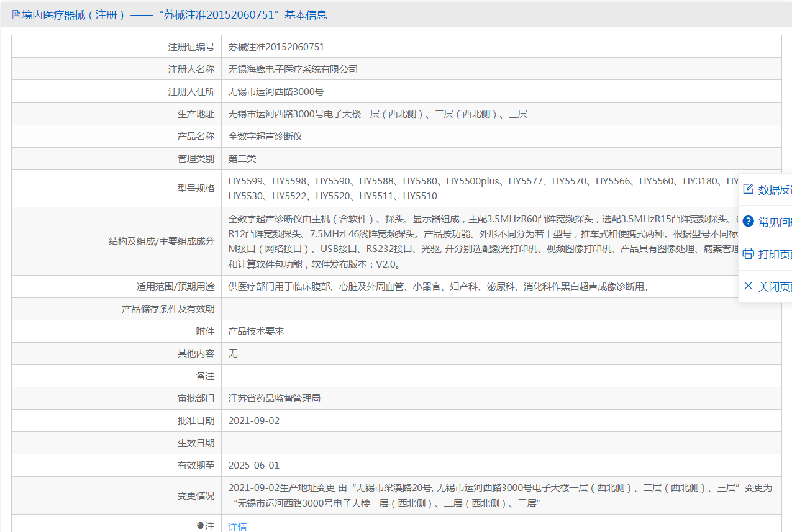Click the 打印页面 printer icon

point(749,253)
